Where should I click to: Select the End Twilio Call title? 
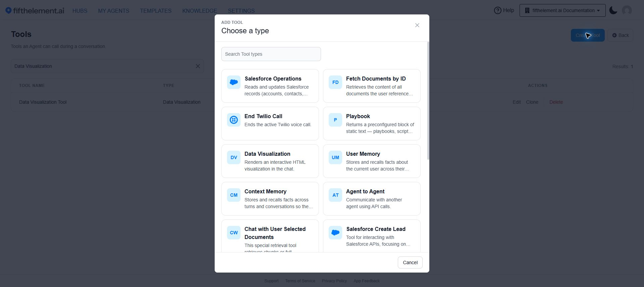[x=263, y=116]
